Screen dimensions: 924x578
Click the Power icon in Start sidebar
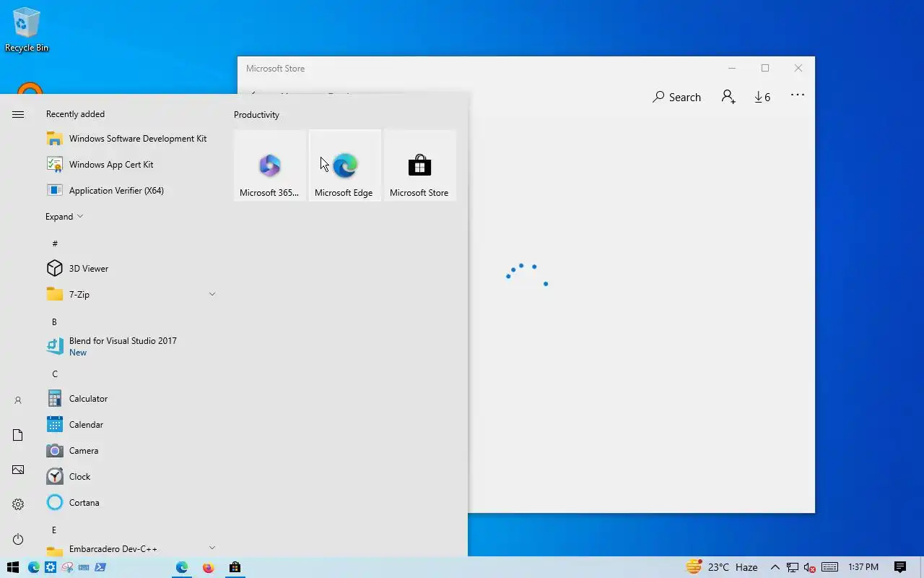pos(18,539)
